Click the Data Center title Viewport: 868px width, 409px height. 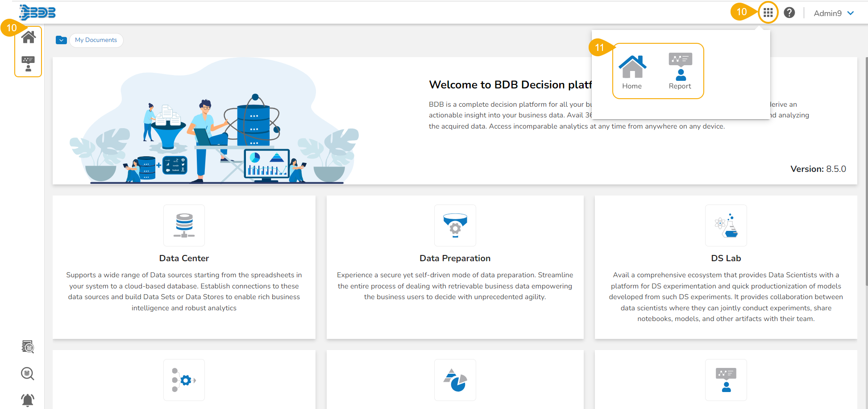184,258
